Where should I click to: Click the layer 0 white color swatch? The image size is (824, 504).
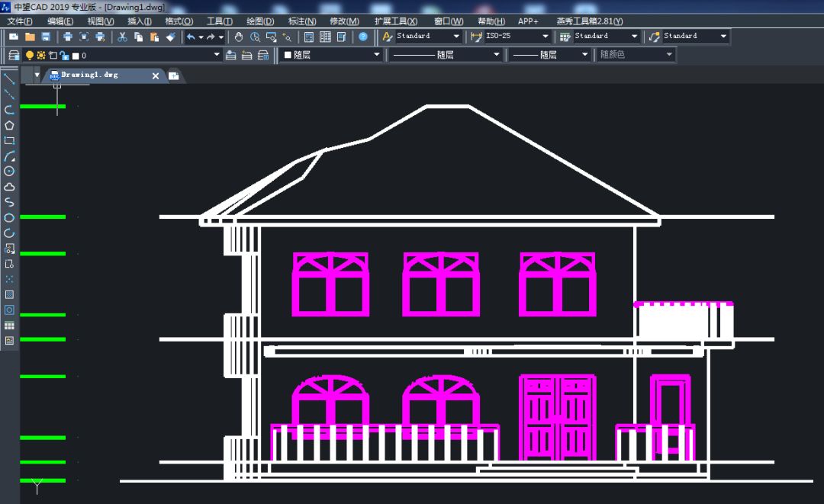tap(75, 56)
